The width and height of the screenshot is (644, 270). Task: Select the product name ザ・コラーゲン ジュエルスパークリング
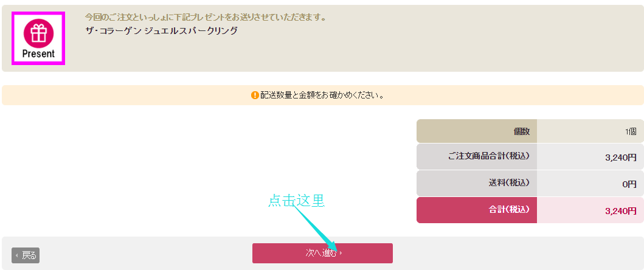pos(161,30)
